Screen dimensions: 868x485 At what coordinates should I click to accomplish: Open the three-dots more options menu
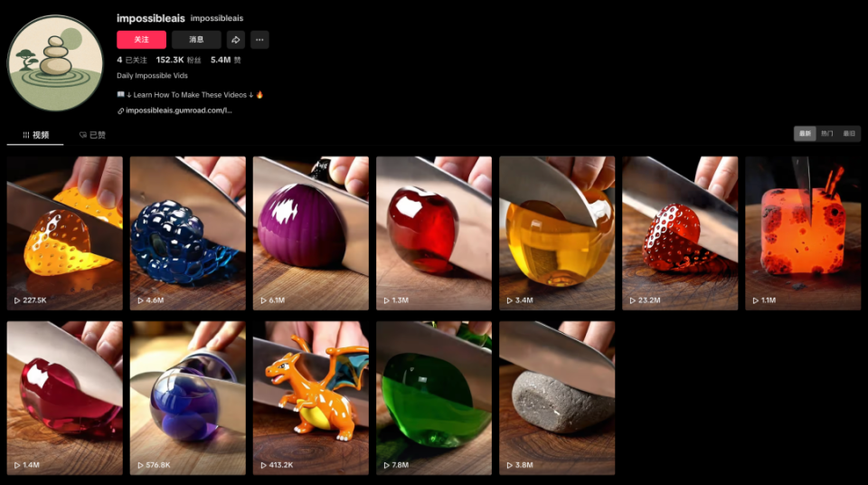[x=259, y=40]
